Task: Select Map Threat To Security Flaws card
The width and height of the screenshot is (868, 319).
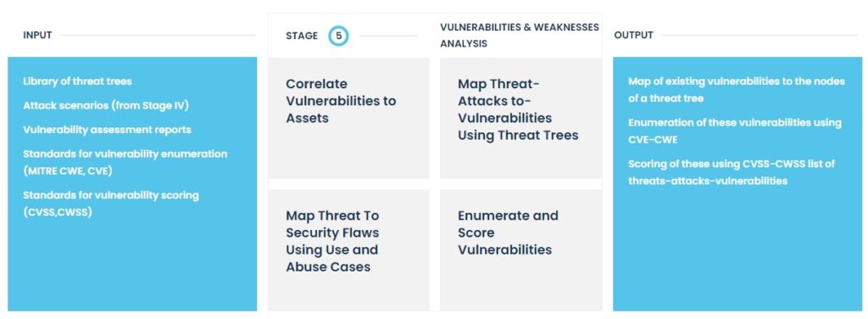Action: (x=348, y=249)
